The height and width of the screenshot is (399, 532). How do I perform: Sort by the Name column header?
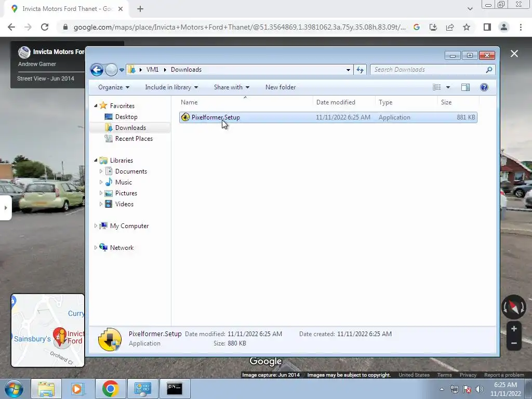pyautogui.click(x=245, y=102)
